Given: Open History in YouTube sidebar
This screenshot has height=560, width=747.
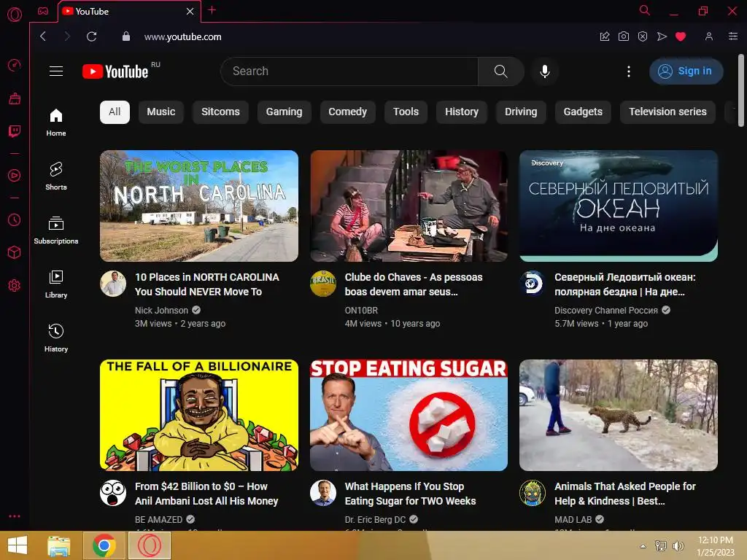Looking at the screenshot, I should point(56,338).
